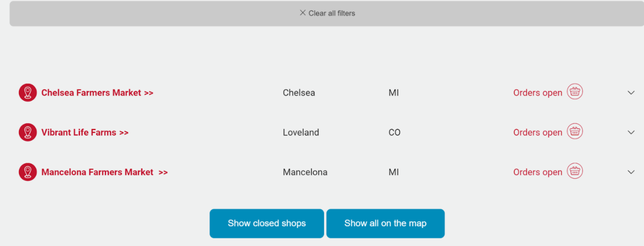Click the basket icon in the Loveland row
The image size is (644, 246).
(x=575, y=132)
